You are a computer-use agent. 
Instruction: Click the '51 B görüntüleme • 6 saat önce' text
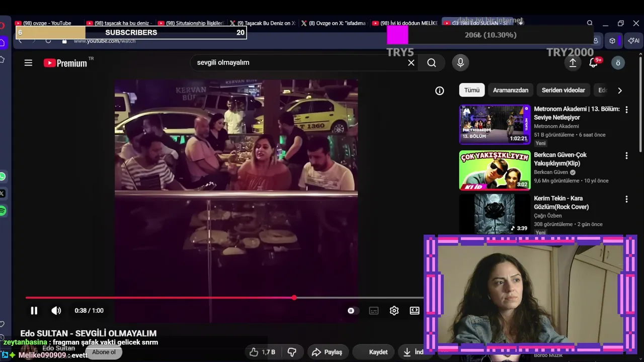(570, 135)
